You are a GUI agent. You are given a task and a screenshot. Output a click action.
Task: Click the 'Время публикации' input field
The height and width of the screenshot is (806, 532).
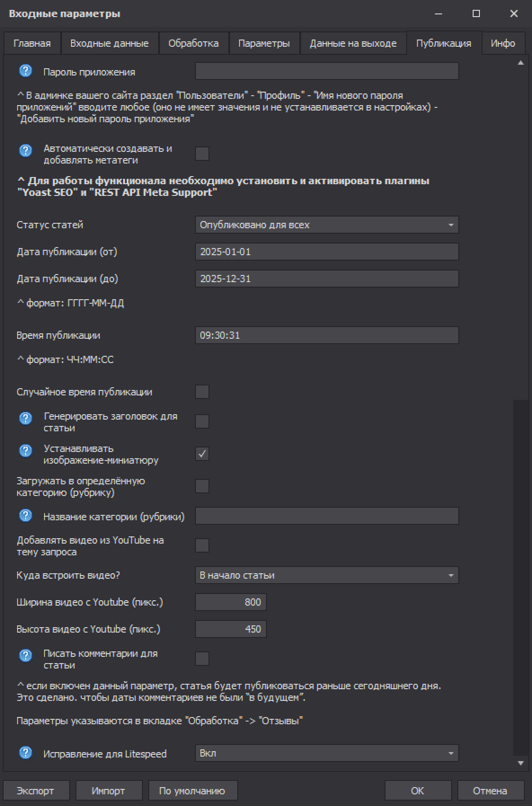327,335
